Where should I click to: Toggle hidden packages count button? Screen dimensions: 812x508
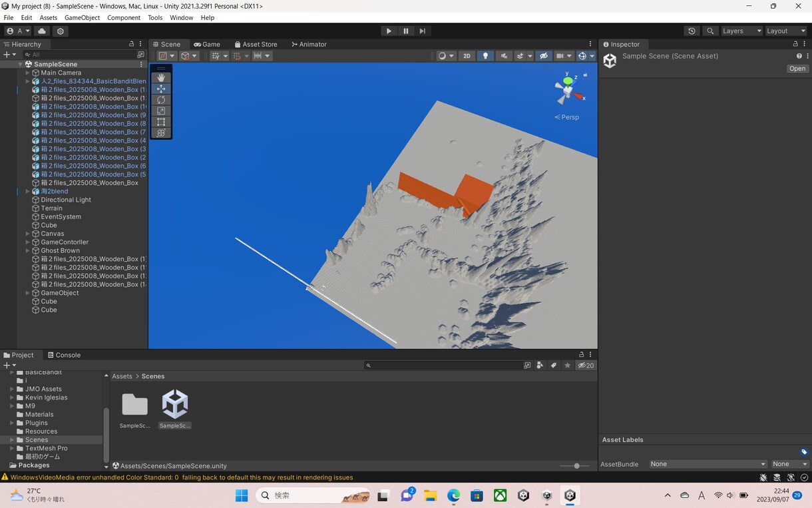pyautogui.click(x=586, y=365)
